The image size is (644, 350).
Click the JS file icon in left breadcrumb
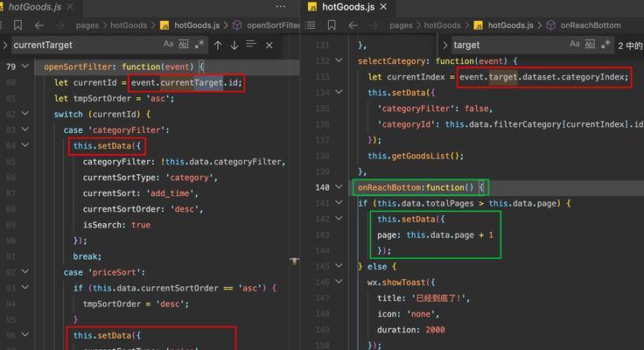[x=164, y=25]
